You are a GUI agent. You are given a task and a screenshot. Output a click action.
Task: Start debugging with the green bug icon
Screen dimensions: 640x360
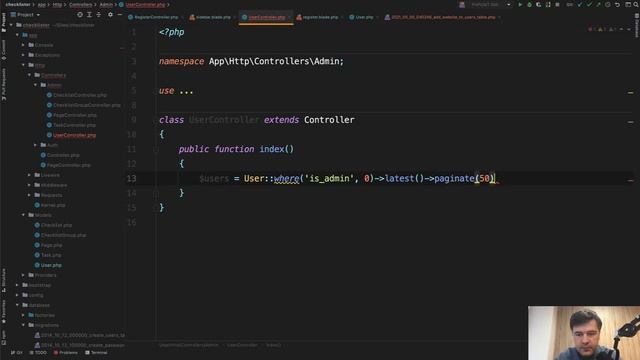pyautogui.click(x=529, y=5)
